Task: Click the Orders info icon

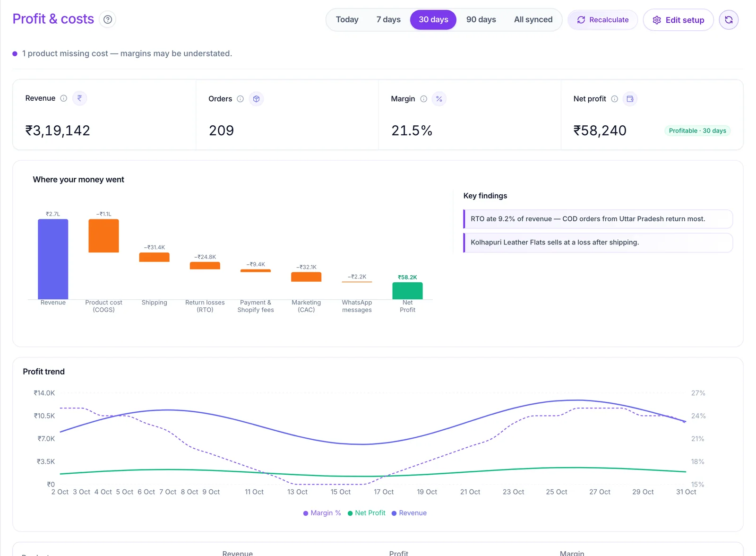Action: [x=240, y=99]
